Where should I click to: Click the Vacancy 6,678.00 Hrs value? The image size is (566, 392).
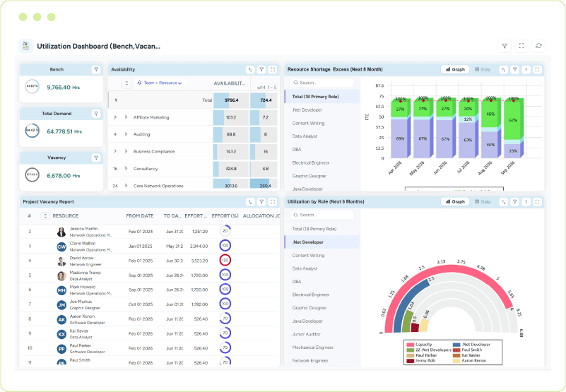click(63, 176)
